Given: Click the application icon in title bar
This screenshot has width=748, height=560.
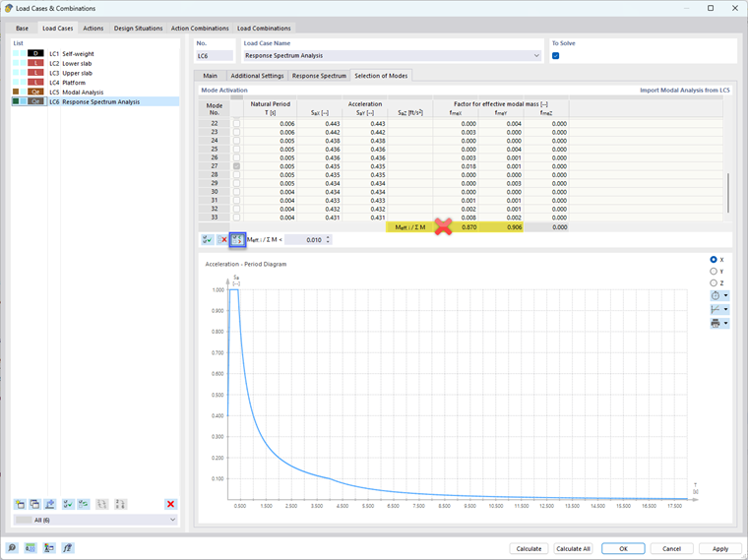Looking at the screenshot, I should click(x=8, y=8).
